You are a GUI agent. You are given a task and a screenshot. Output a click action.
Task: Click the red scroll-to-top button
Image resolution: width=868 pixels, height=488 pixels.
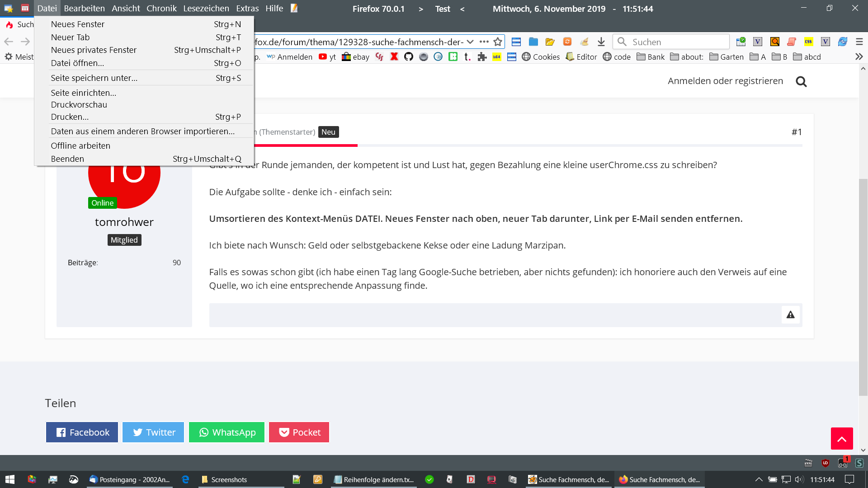tap(841, 439)
